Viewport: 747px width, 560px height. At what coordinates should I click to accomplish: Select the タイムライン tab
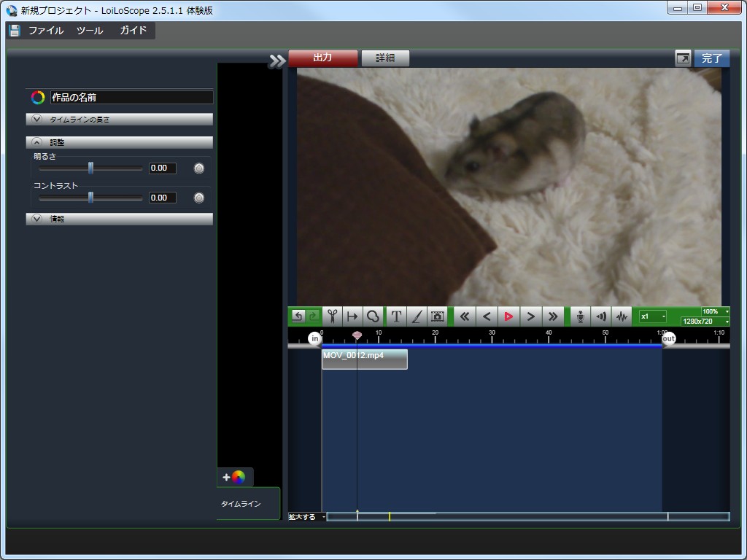point(248,503)
